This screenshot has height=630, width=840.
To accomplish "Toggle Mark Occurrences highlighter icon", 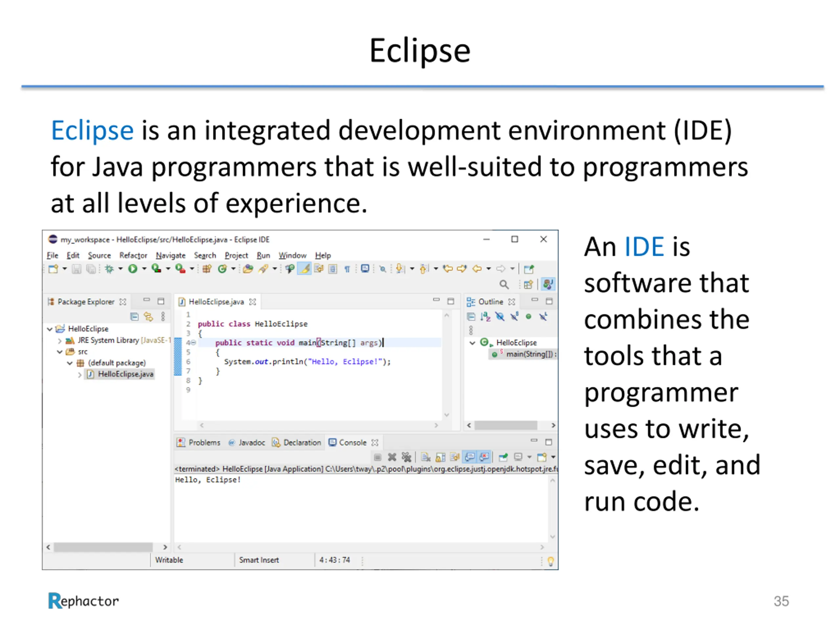I will [304, 269].
